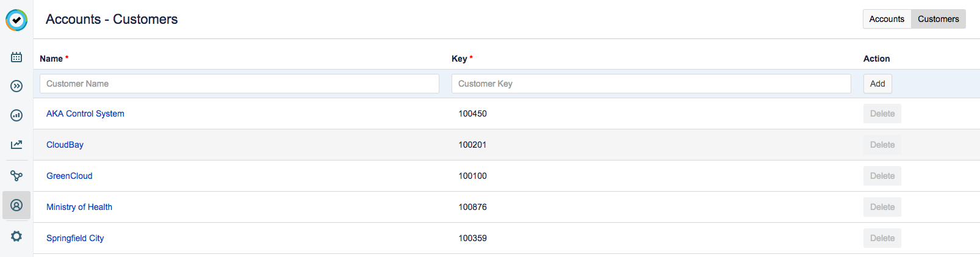The width and height of the screenshot is (980, 257).
Task: Delete the Springfield City customer
Action: (882, 238)
